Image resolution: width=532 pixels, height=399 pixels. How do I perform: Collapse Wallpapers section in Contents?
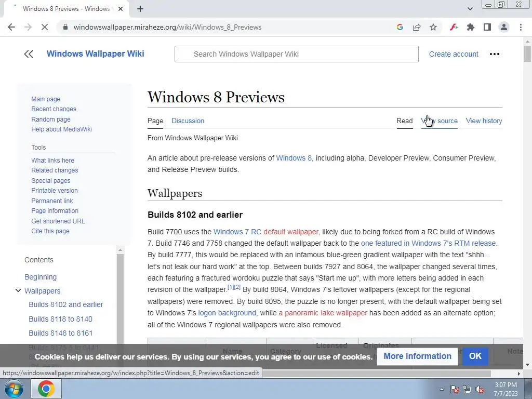point(18,291)
